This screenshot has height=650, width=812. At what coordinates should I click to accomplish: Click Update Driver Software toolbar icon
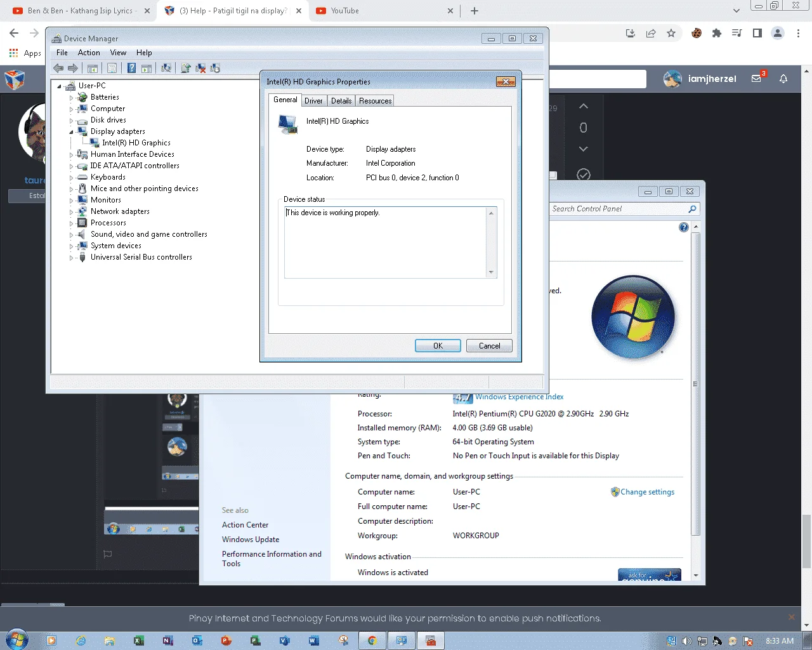tap(186, 68)
